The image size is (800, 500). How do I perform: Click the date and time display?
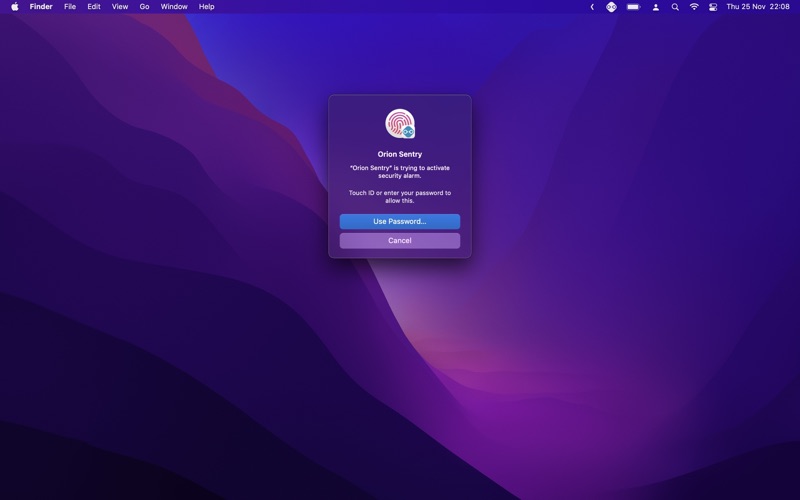pos(758,7)
